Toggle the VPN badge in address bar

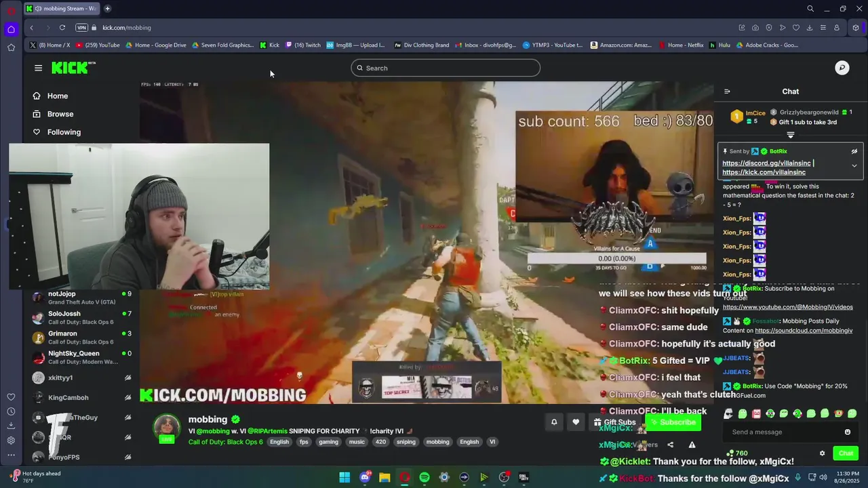pos(82,28)
